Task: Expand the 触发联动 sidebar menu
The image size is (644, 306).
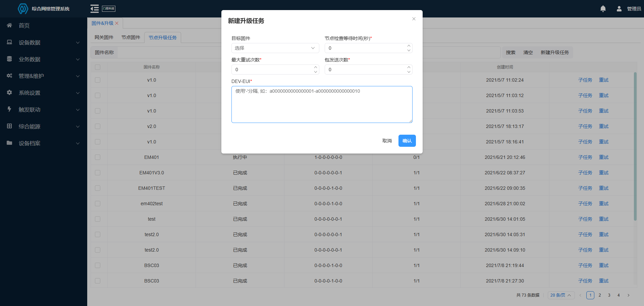Action: coord(44,110)
